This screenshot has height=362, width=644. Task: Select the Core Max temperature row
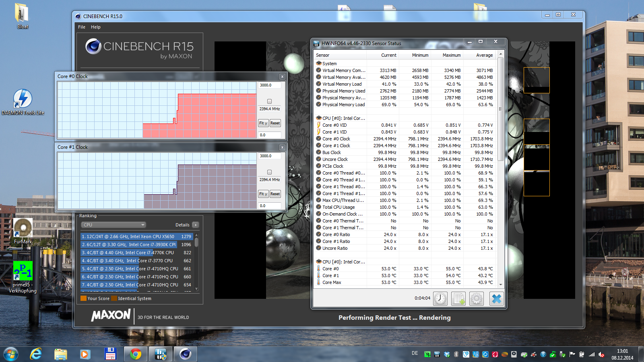click(405, 282)
